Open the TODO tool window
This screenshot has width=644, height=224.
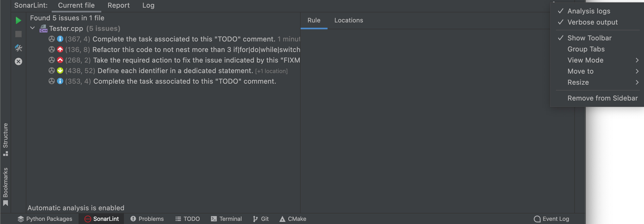(x=188, y=219)
